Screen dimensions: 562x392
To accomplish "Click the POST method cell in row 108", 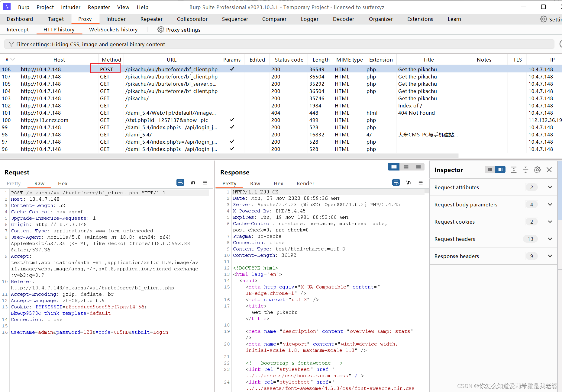I will (106, 69).
